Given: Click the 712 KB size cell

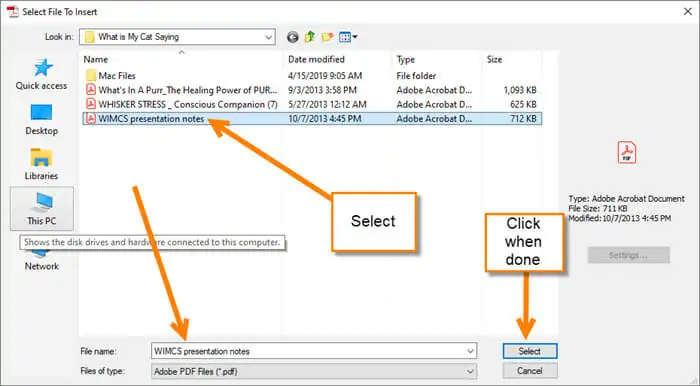Looking at the screenshot, I should point(523,119).
